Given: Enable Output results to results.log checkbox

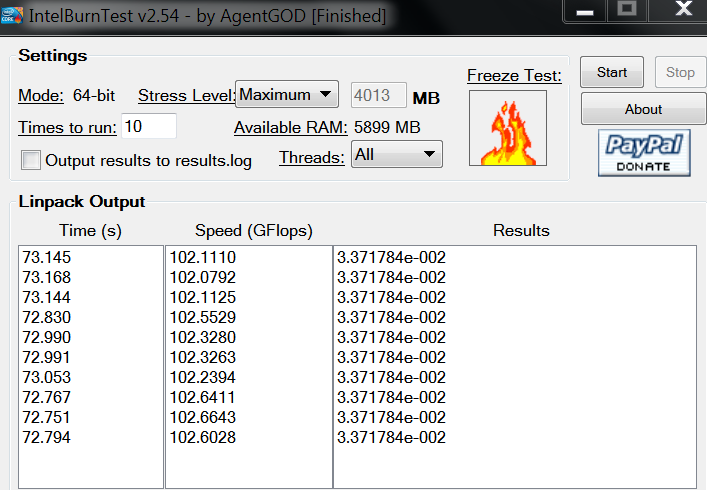Looking at the screenshot, I should tap(31, 160).
